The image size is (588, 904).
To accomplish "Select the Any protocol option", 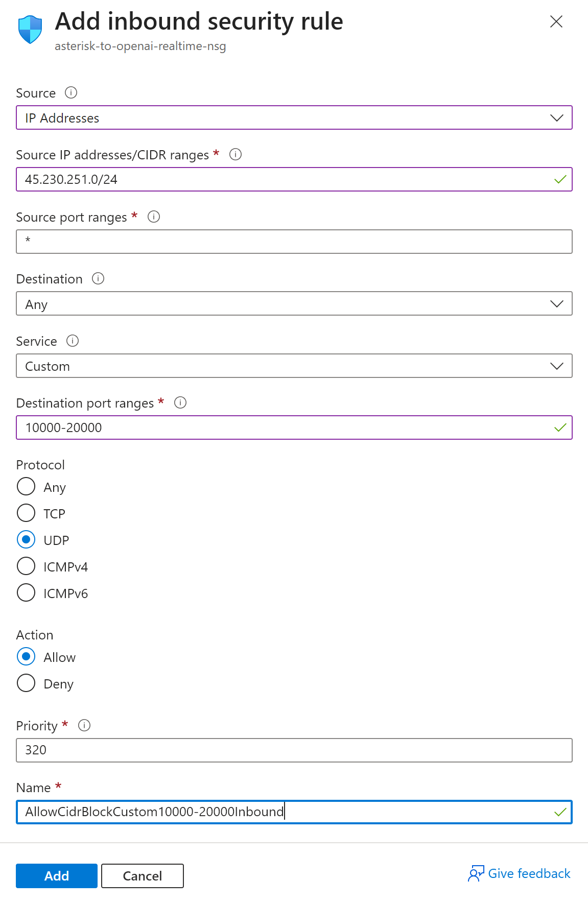I will (x=26, y=486).
